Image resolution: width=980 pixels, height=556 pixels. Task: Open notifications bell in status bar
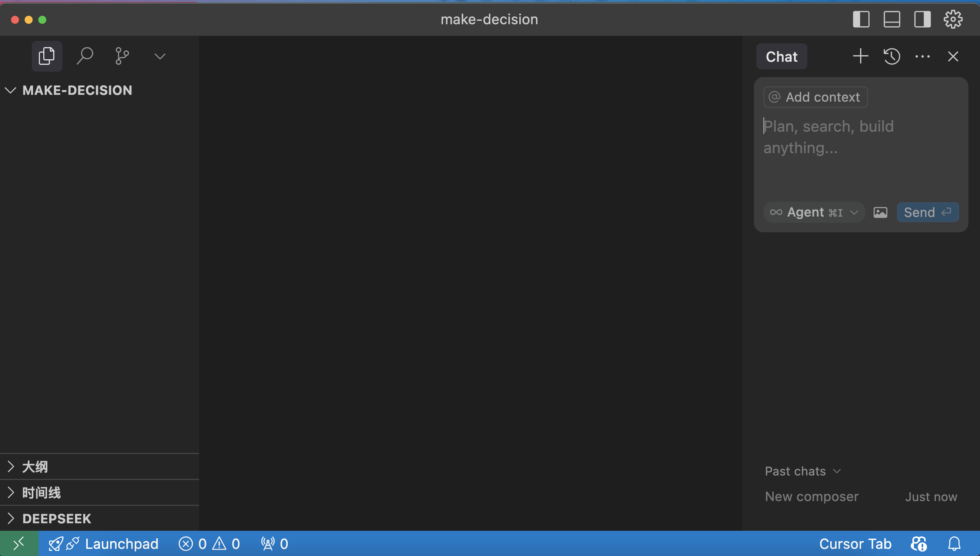pos(954,543)
